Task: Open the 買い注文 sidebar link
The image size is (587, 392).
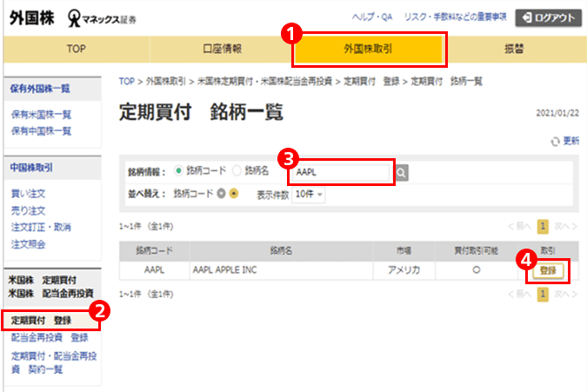Action: point(28,194)
